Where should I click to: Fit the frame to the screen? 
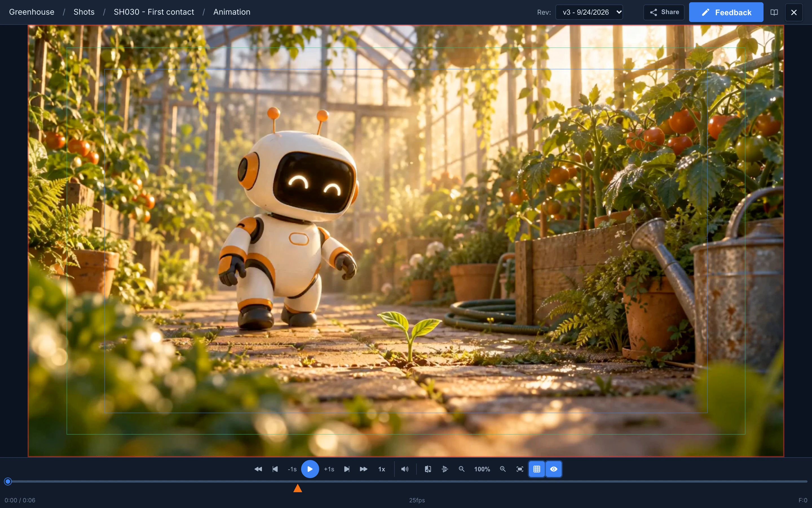520,469
